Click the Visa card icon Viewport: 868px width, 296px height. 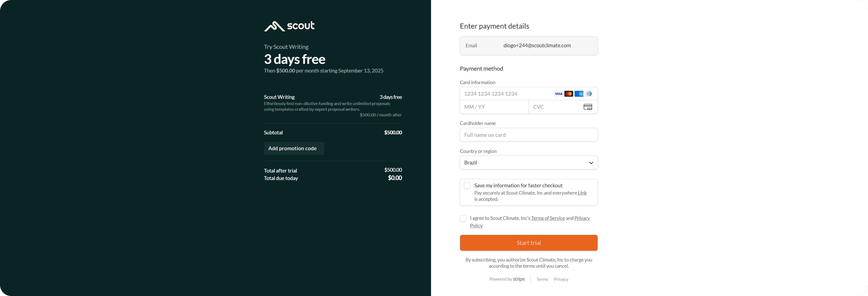(558, 94)
